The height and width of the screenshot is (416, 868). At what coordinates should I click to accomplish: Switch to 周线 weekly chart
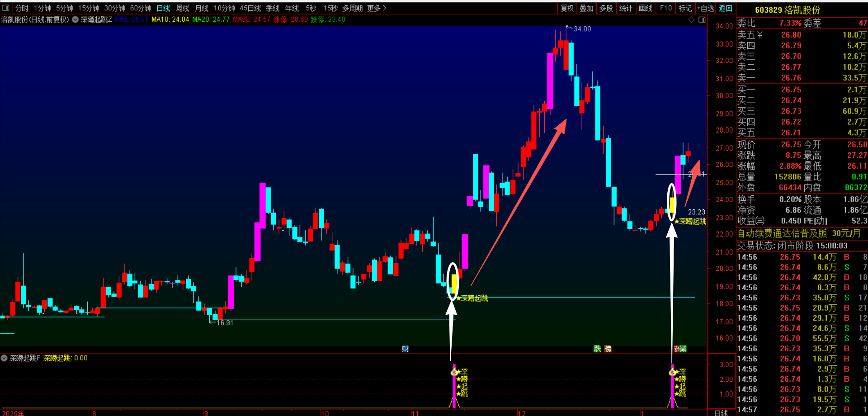[x=183, y=8]
